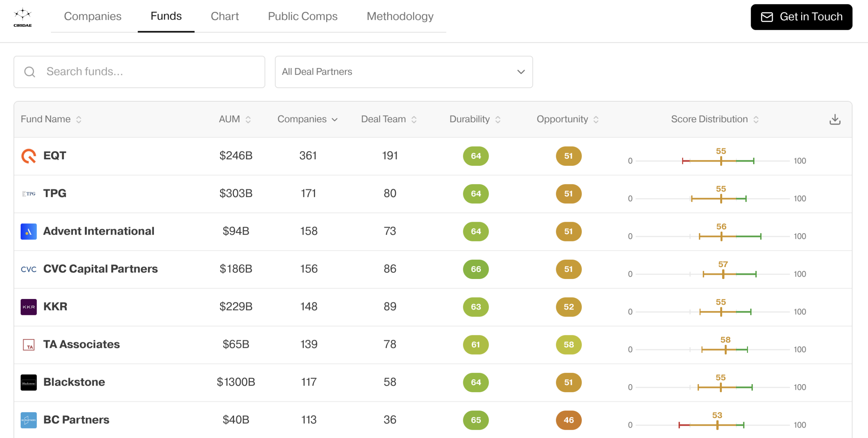Click the Advent International logo icon
Viewport: 868px width, 438px height.
pyautogui.click(x=28, y=232)
